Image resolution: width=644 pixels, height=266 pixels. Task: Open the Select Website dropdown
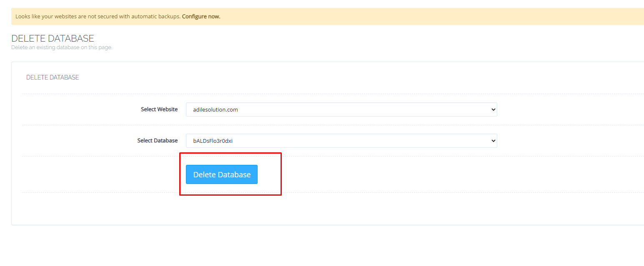pos(341,109)
